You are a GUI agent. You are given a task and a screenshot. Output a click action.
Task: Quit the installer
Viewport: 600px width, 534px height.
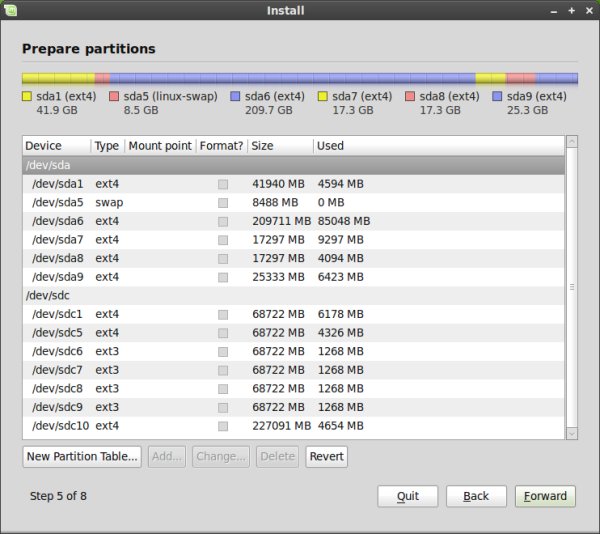coord(407,496)
